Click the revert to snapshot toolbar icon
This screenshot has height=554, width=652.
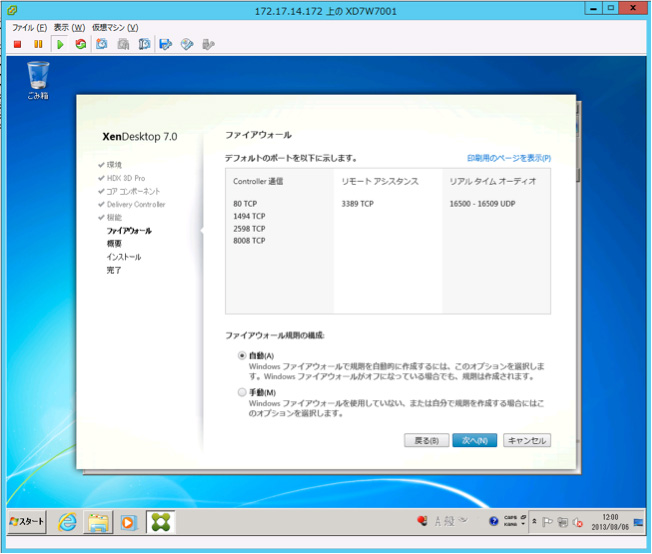click(123, 44)
